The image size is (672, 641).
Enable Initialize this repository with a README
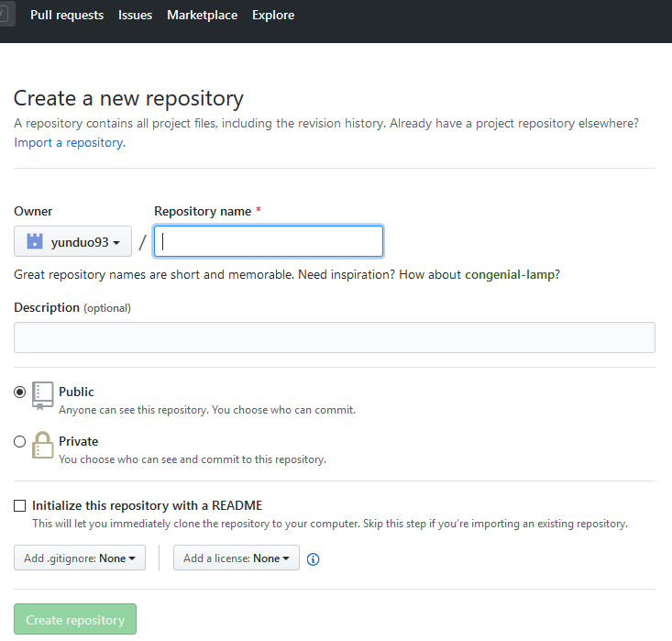pyautogui.click(x=20, y=505)
